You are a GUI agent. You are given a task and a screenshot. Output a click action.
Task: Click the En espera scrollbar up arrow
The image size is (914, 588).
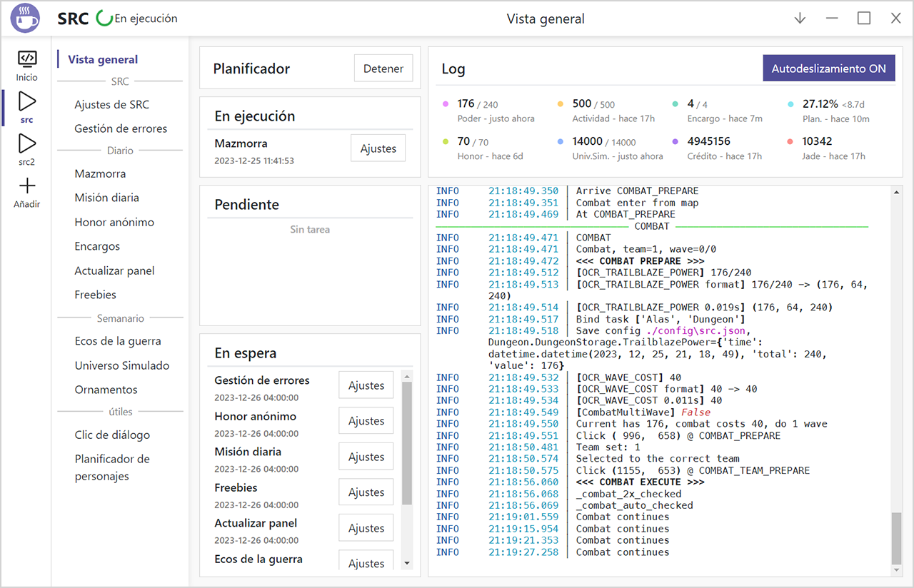(407, 375)
